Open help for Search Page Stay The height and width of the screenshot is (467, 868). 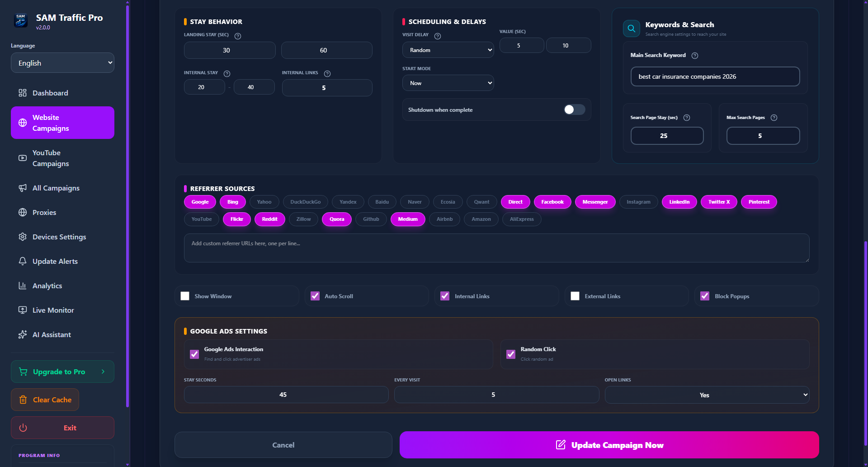687,118
